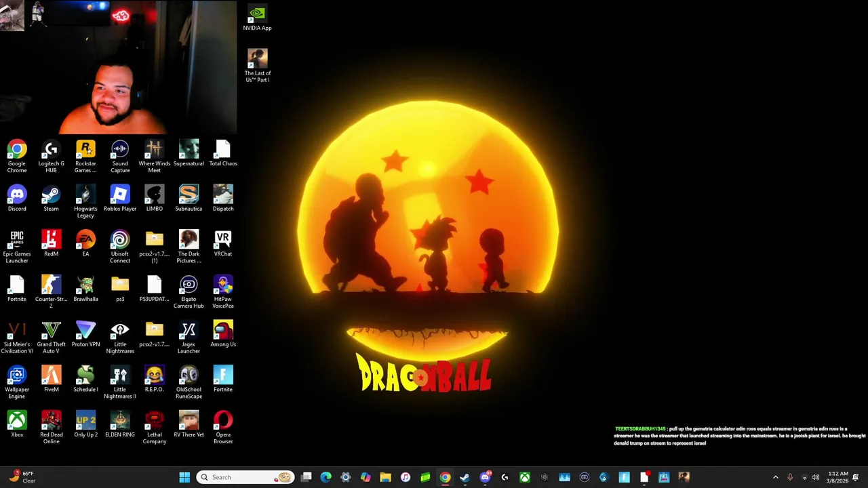Launch RV There Yet shortcut

(189, 424)
